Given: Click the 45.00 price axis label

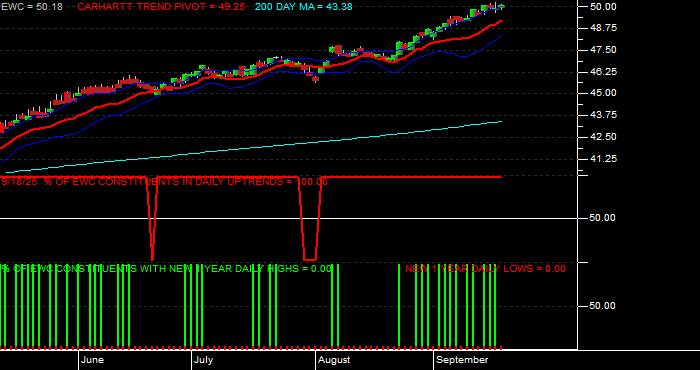Looking at the screenshot, I should point(603,93).
